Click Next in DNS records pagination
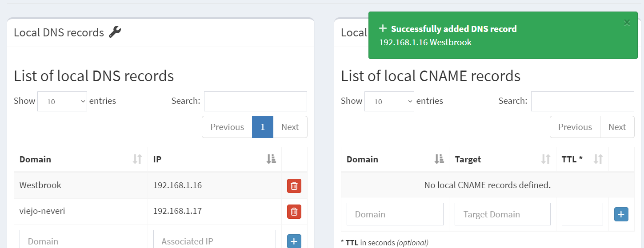 pyautogui.click(x=290, y=127)
